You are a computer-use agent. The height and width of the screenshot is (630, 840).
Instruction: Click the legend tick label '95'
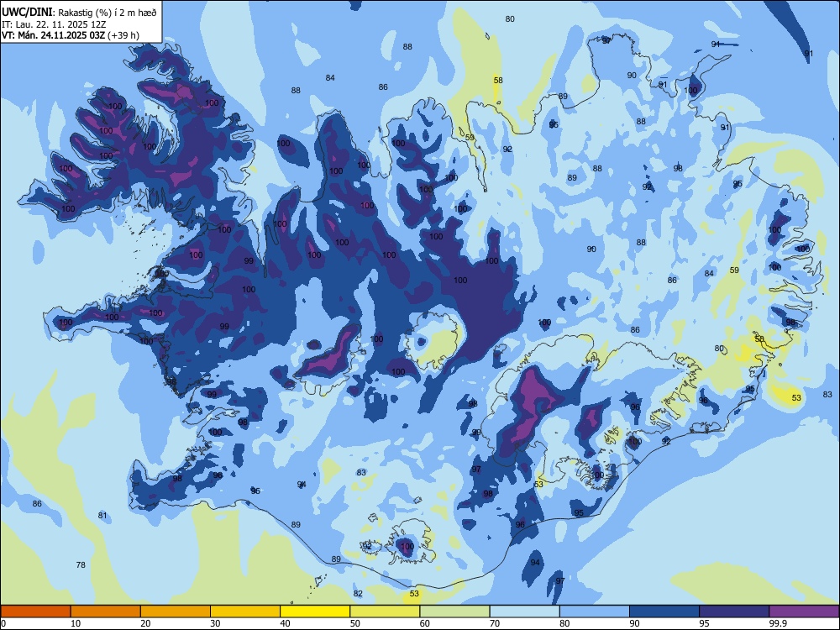(705, 623)
